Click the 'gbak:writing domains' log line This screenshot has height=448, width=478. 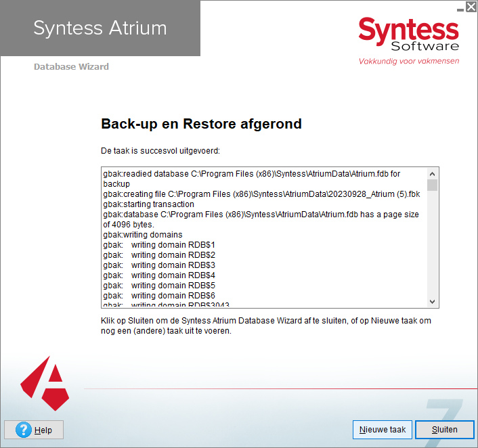(x=143, y=235)
